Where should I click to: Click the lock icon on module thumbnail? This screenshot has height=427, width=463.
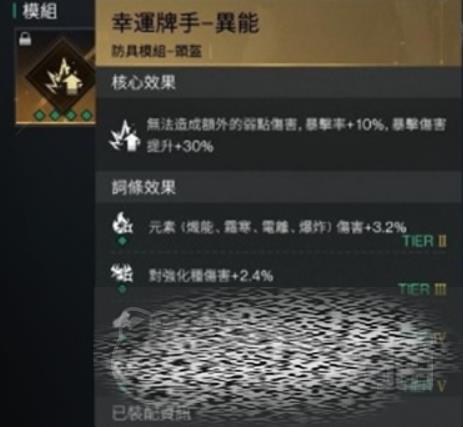click(x=25, y=39)
